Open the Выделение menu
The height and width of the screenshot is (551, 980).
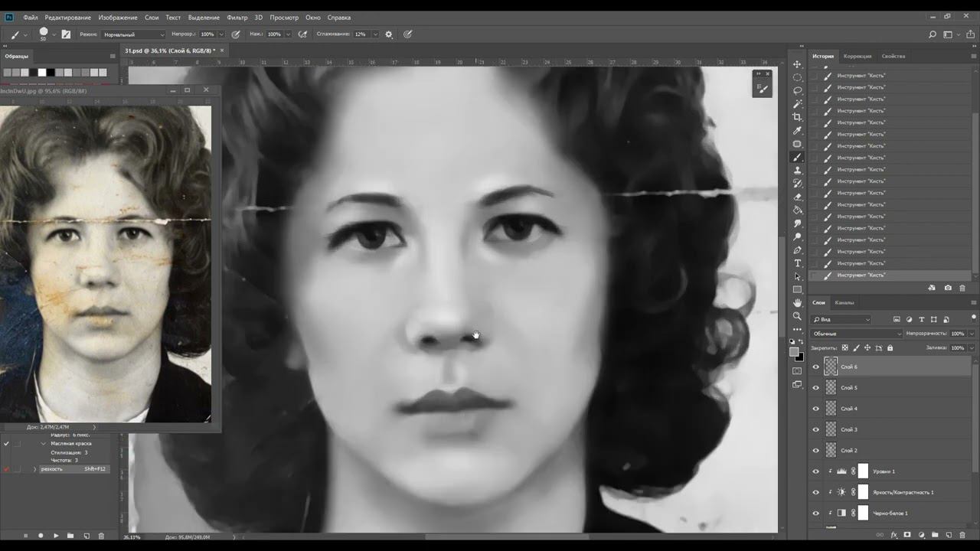[x=204, y=17]
